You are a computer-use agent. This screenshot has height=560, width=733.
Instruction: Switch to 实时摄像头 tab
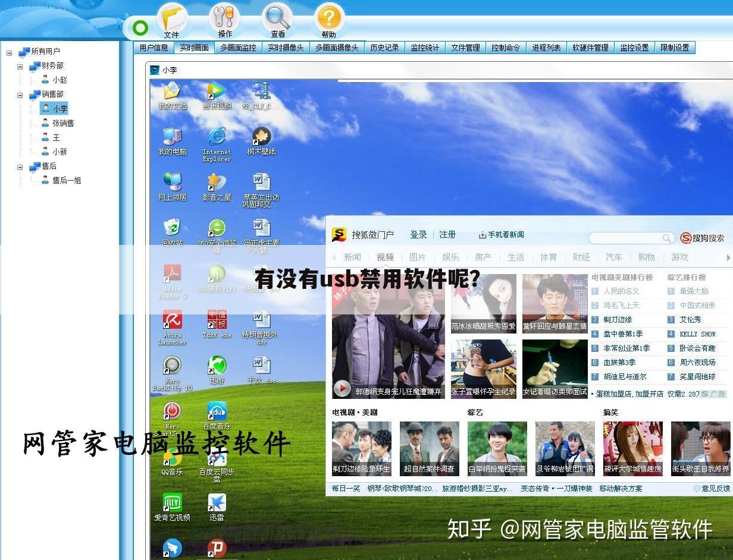coord(286,48)
